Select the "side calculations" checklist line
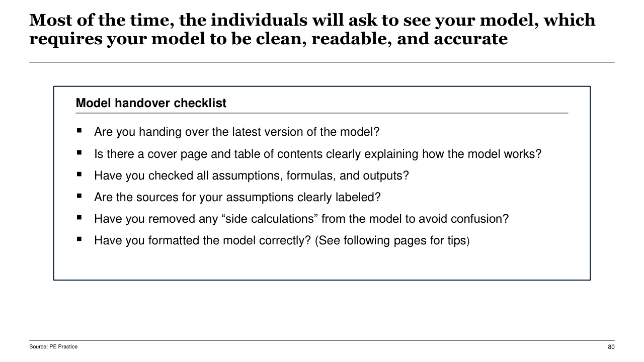 pyautogui.click(x=301, y=219)
